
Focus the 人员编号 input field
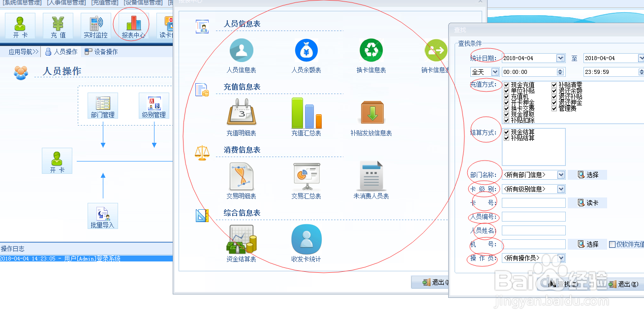click(x=534, y=217)
